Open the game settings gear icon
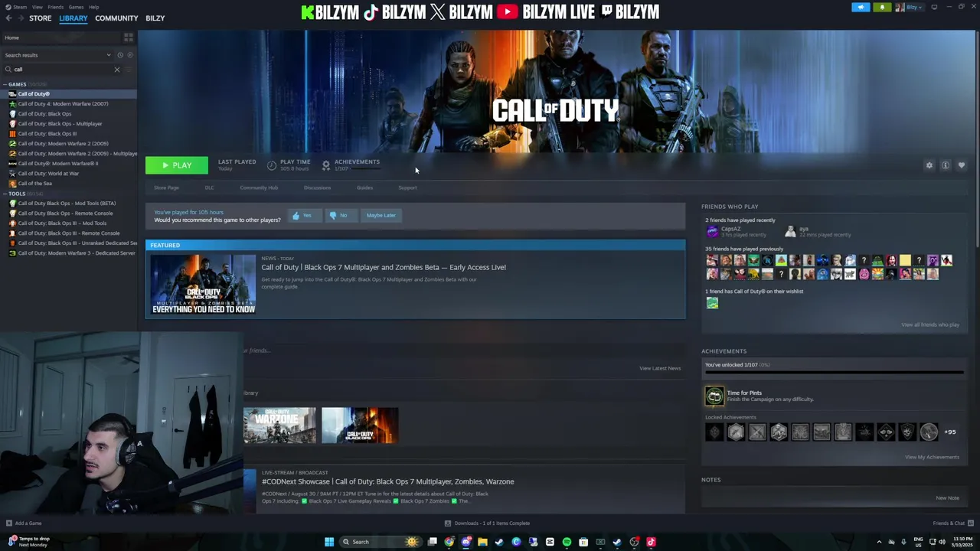This screenshot has width=980, height=551. click(x=929, y=165)
